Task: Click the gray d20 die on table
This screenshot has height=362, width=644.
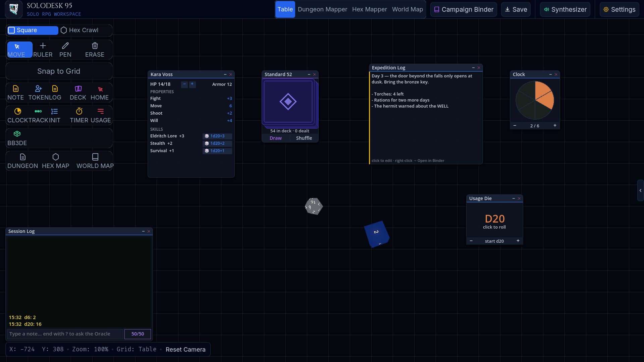Action: pyautogui.click(x=314, y=206)
